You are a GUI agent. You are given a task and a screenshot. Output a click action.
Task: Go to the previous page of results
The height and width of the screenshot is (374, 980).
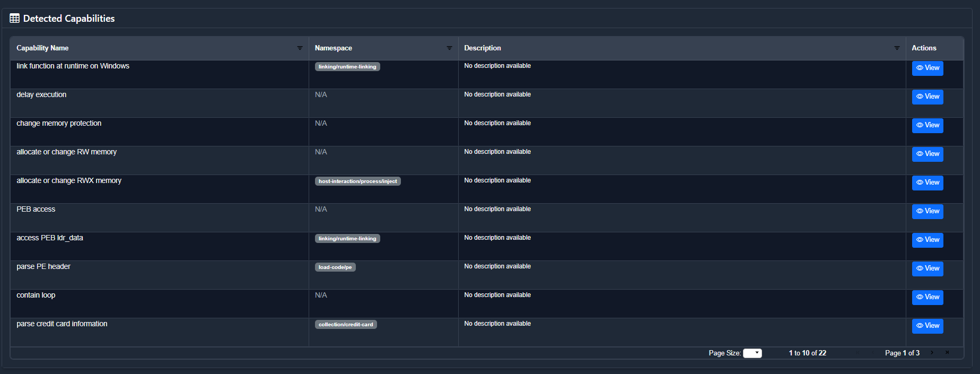(x=873, y=352)
